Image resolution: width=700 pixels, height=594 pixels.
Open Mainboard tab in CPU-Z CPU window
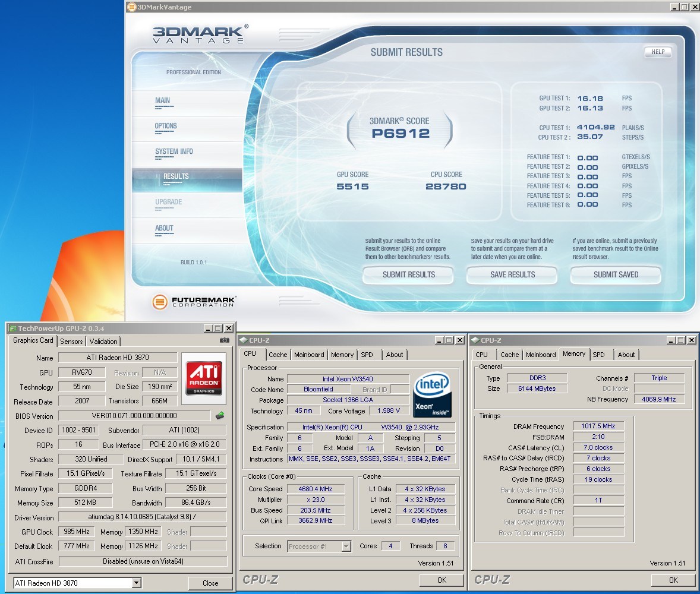point(309,355)
